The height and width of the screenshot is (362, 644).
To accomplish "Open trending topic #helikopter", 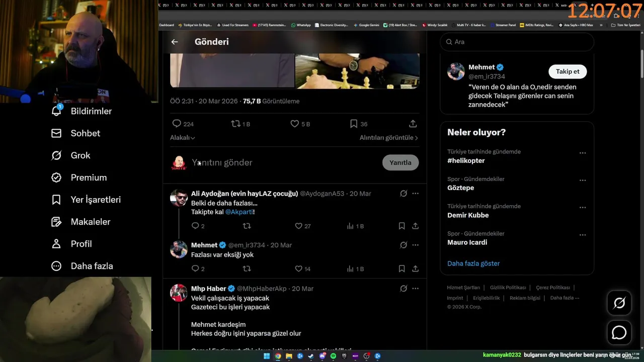I will point(466,161).
